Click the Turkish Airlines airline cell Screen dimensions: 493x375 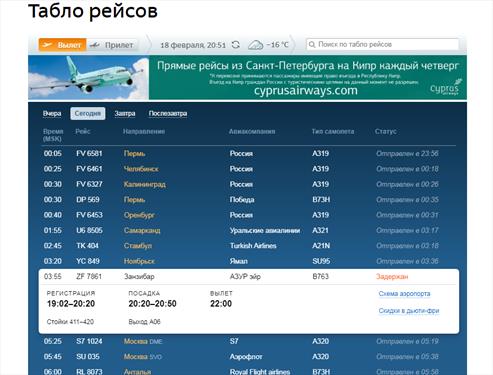point(253,246)
